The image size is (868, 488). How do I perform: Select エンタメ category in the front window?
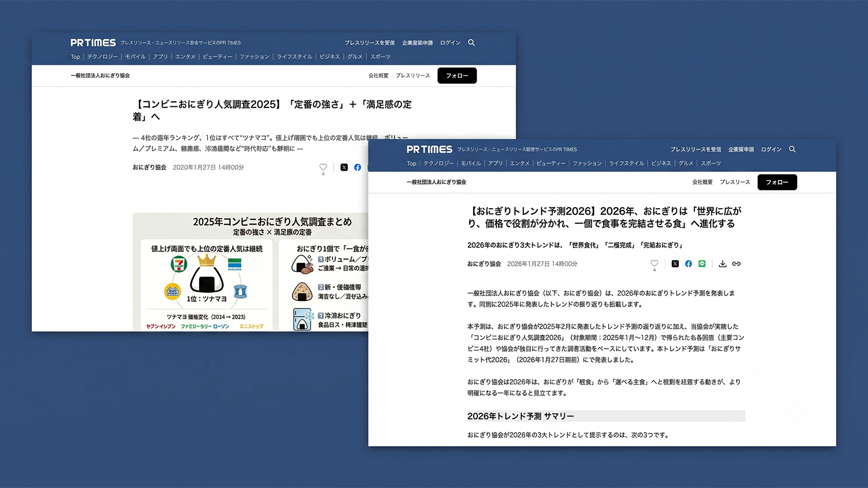pos(520,163)
